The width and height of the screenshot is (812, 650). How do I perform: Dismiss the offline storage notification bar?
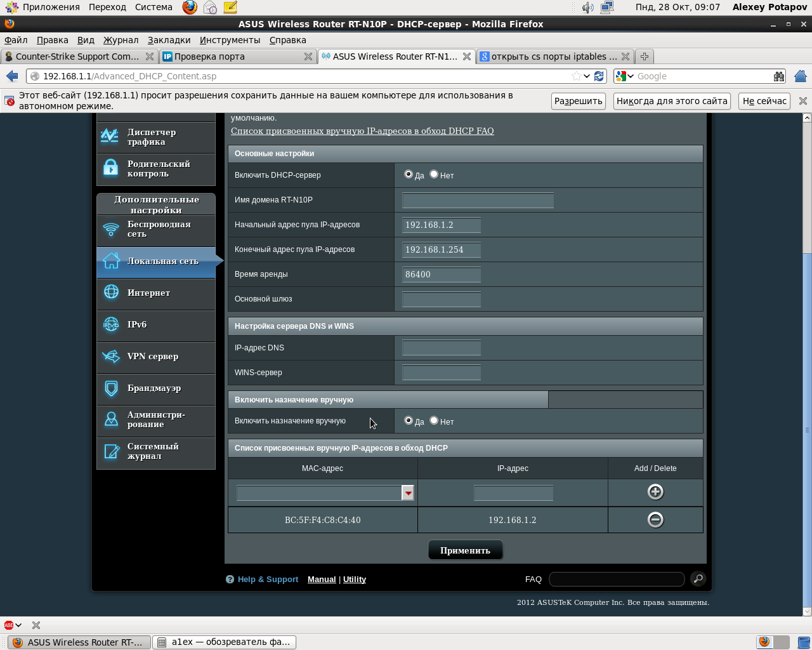tap(803, 101)
